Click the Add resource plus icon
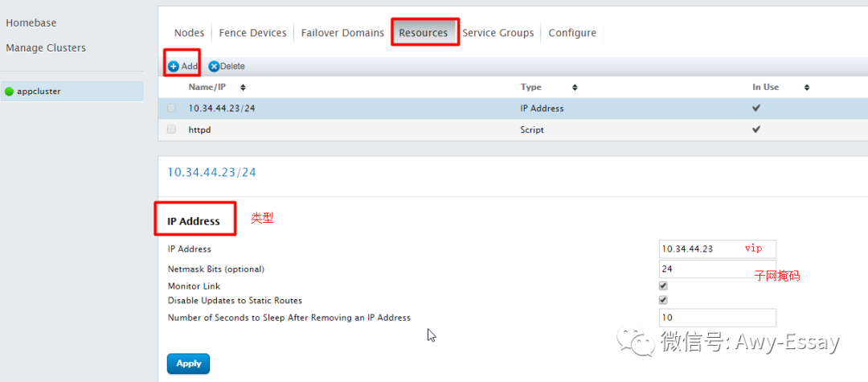This screenshot has height=382, width=868. pyautogui.click(x=174, y=67)
